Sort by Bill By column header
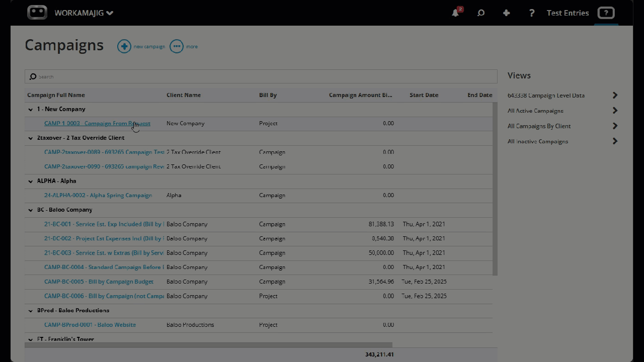Image resolution: width=644 pixels, height=362 pixels. (x=268, y=95)
